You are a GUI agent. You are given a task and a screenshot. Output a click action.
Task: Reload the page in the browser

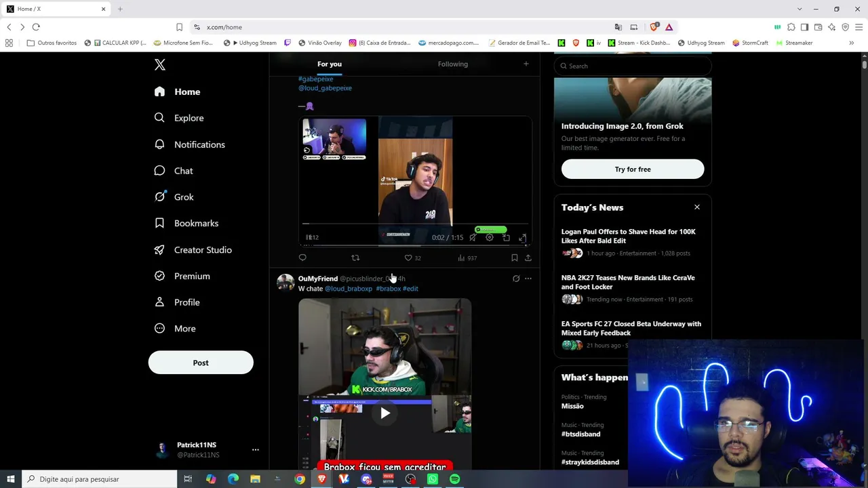36,27
